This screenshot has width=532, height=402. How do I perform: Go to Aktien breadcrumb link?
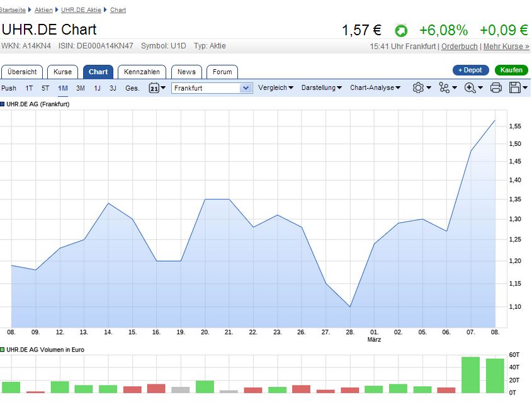(43, 10)
